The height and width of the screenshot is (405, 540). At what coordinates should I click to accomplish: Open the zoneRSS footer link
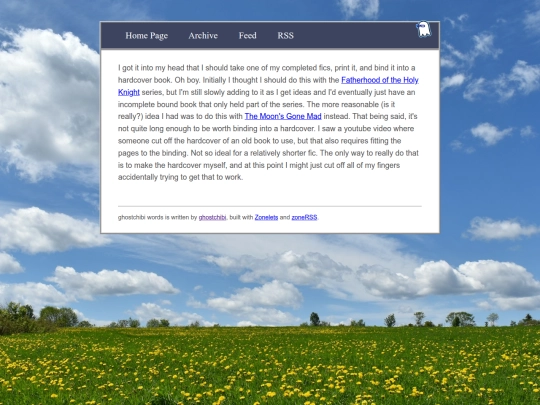pos(304,217)
